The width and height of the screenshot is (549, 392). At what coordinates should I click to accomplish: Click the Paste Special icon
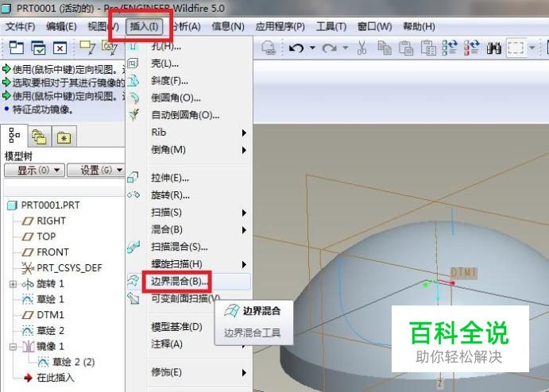click(428, 48)
